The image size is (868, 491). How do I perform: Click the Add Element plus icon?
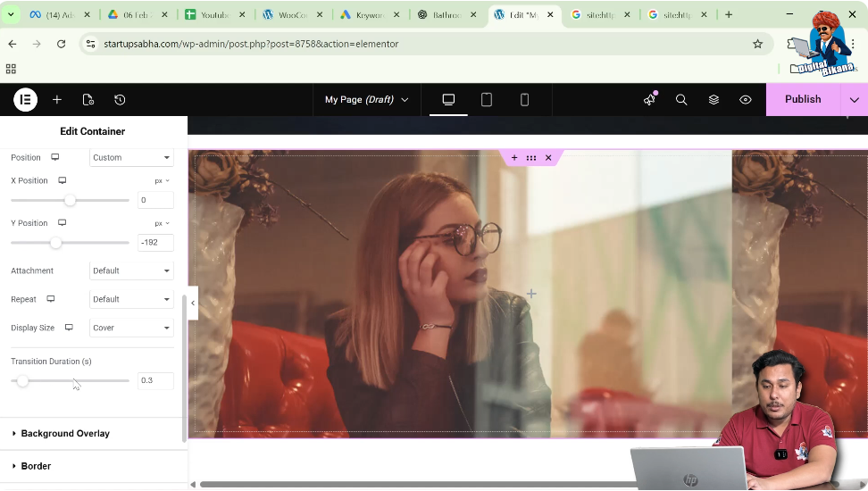coord(57,100)
